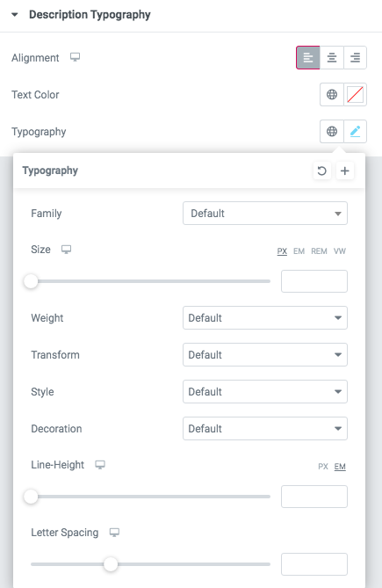Click the Size value input field
The image size is (382, 588).
click(x=314, y=281)
